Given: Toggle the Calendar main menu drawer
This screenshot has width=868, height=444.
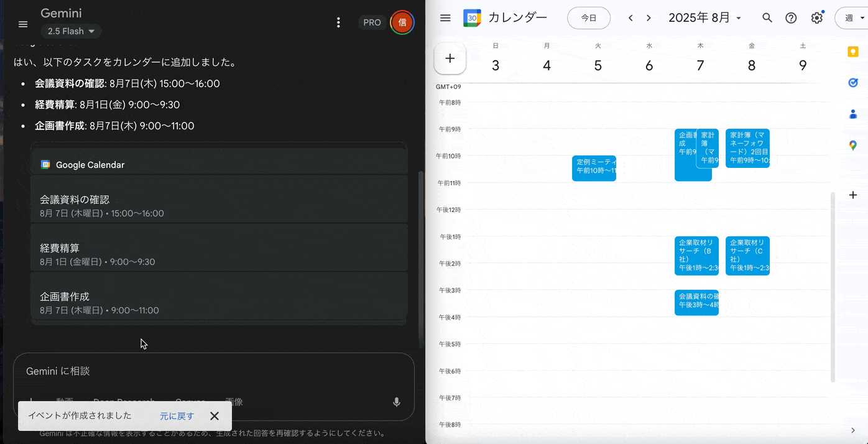Looking at the screenshot, I should click(x=445, y=18).
